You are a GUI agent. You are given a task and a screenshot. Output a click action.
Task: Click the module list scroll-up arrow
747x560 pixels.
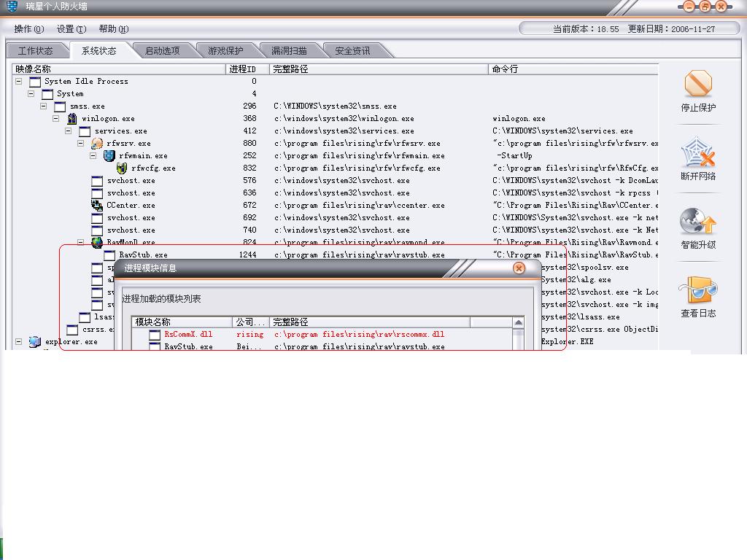[519, 323]
